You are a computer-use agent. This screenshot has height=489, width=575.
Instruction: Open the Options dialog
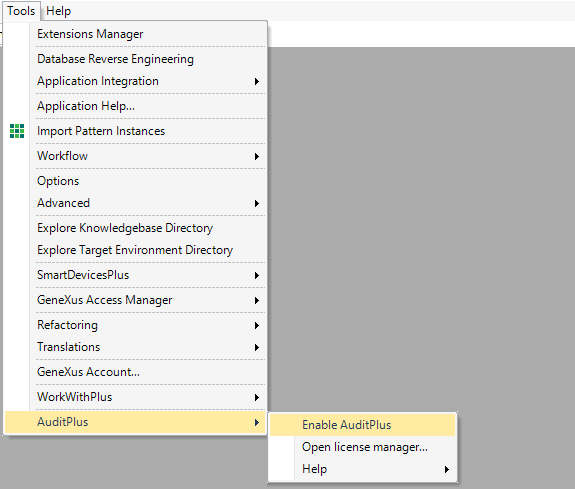(135, 181)
